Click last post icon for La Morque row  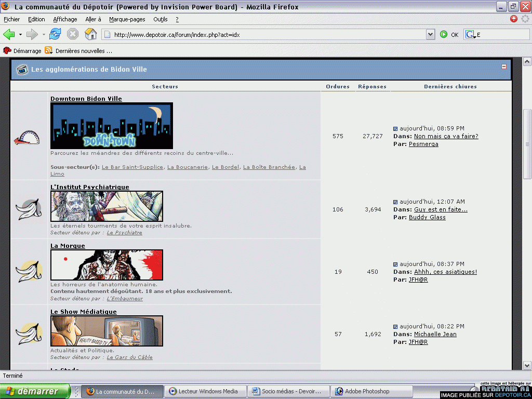(395, 264)
